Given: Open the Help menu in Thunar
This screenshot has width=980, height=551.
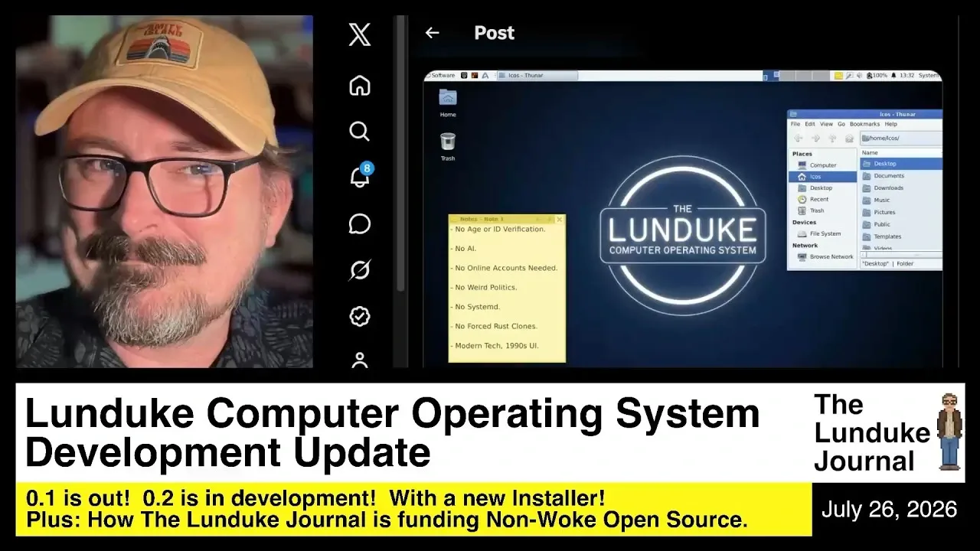Looking at the screenshot, I should 890,124.
